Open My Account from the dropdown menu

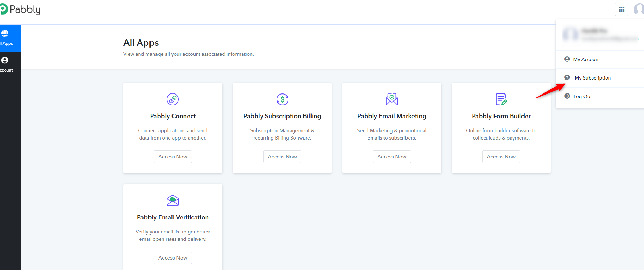pyautogui.click(x=600, y=59)
